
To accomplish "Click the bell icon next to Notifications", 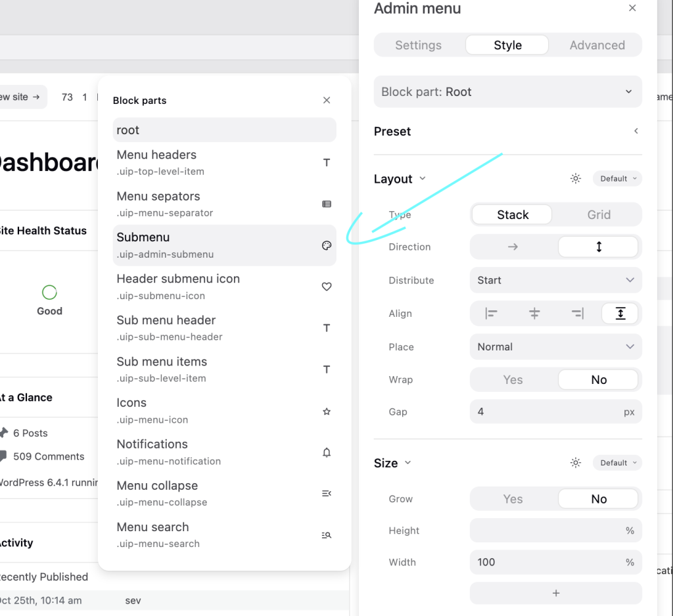I will pos(327,452).
